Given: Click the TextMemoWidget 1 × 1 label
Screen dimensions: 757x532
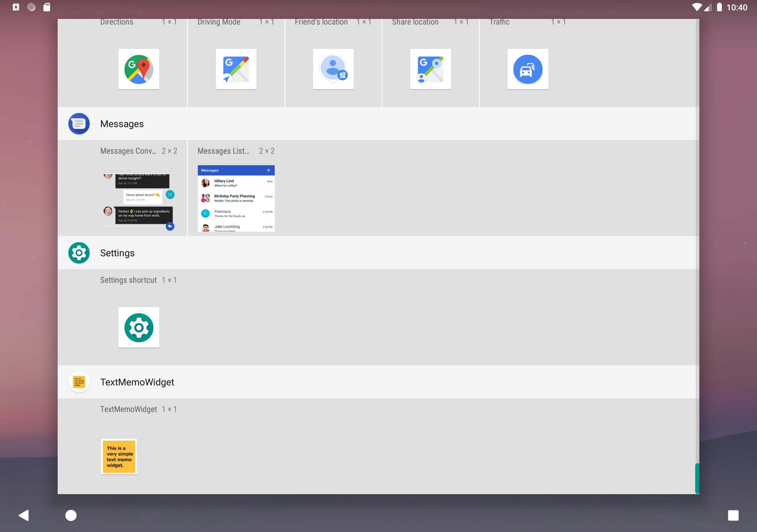Looking at the screenshot, I should click(x=139, y=409).
